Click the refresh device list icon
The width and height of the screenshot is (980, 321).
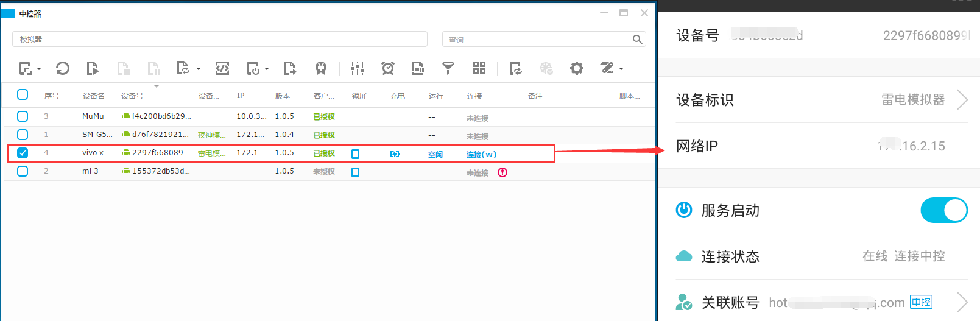[x=62, y=68]
